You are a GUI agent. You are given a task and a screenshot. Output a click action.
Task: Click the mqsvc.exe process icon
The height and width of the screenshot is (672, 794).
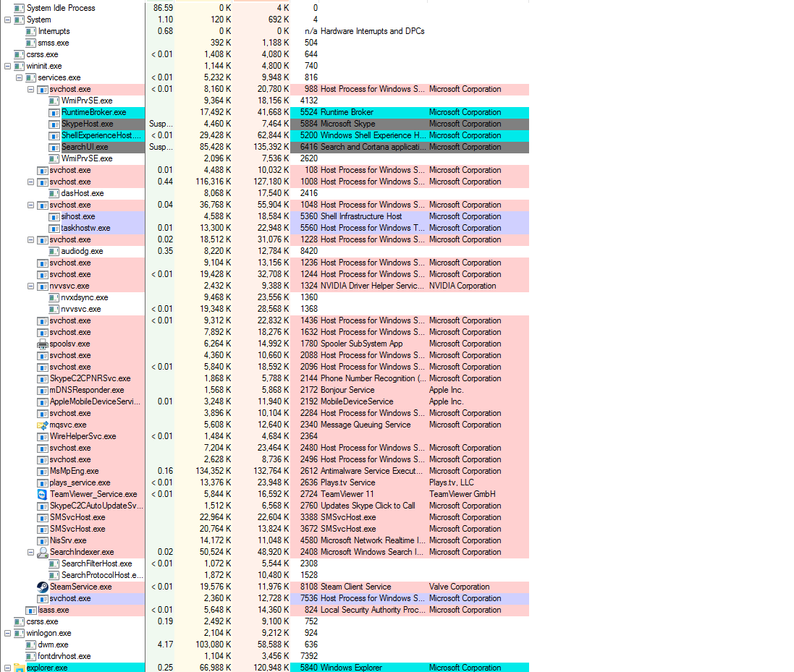click(43, 425)
